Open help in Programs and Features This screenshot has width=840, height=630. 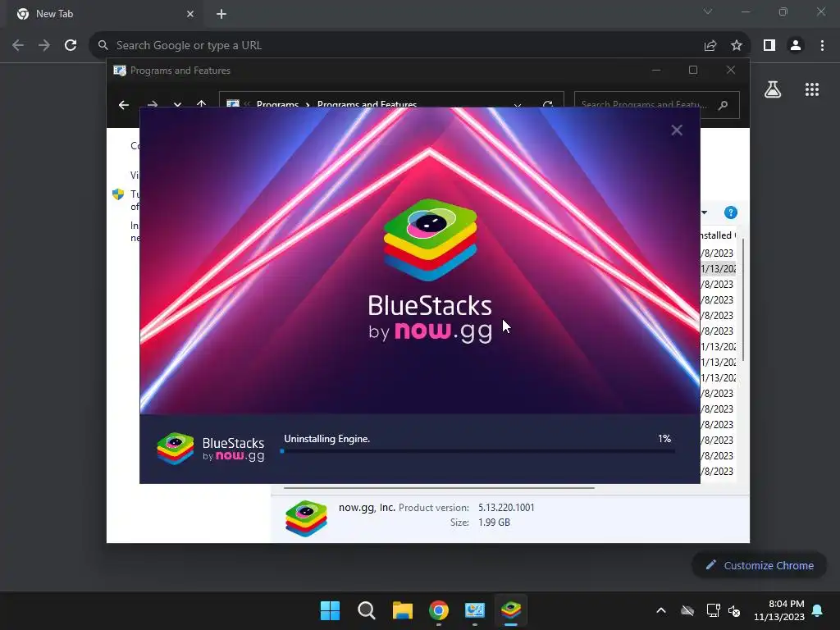[731, 212]
